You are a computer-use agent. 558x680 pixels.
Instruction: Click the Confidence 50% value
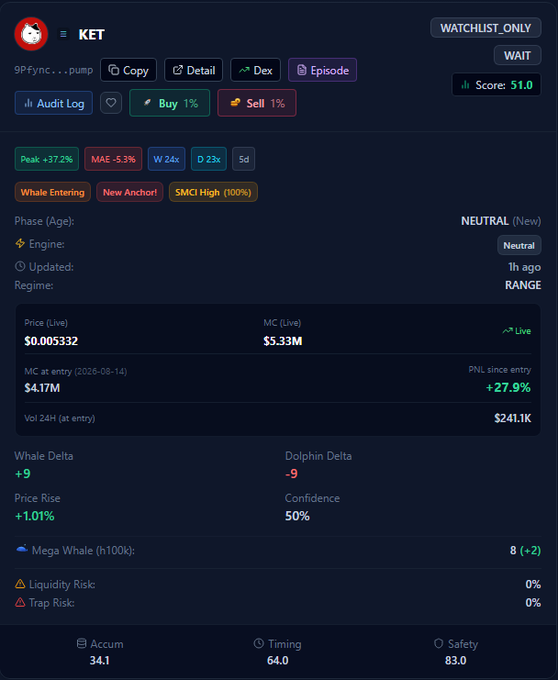pos(297,516)
